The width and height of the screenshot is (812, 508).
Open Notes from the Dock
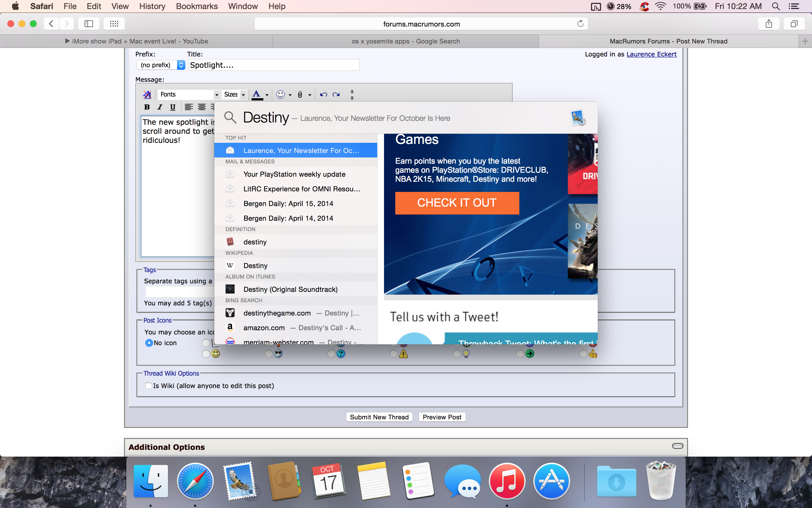(x=374, y=481)
